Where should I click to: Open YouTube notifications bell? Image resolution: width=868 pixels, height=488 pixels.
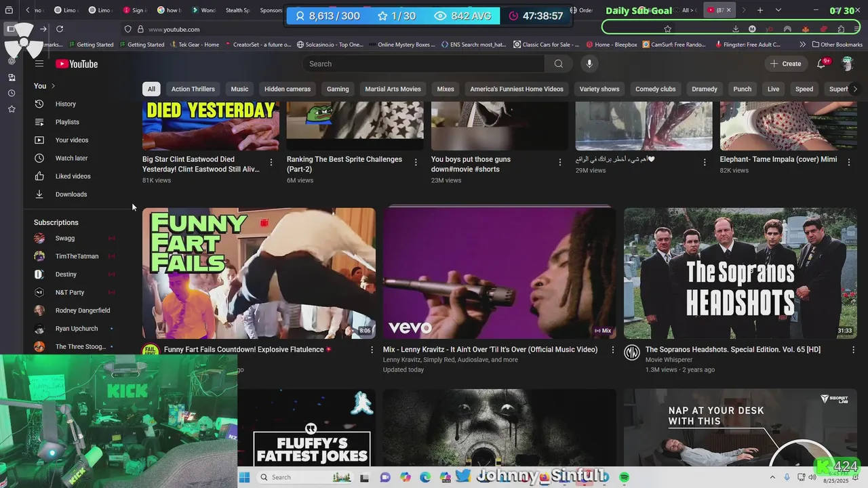[821, 64]
